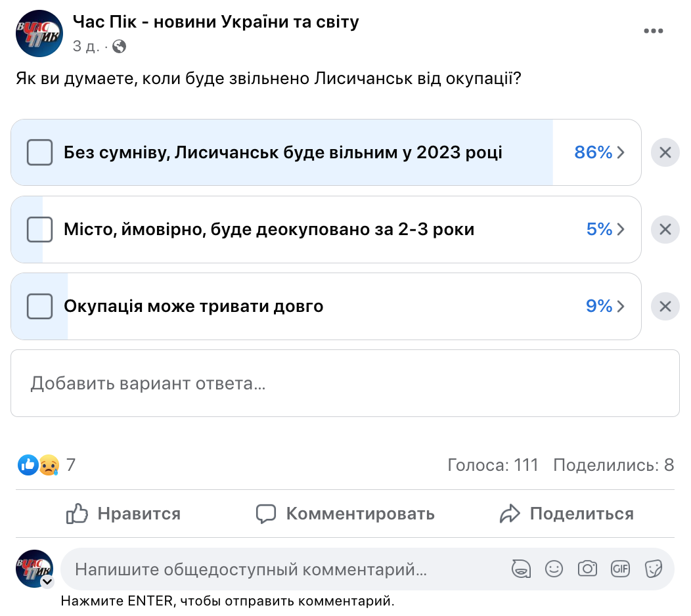Image resolution: width=691 pixels, height=616 pixels.
Task: Check the Lysychansk free in 2023 option
Action: [x=39, y=152]
